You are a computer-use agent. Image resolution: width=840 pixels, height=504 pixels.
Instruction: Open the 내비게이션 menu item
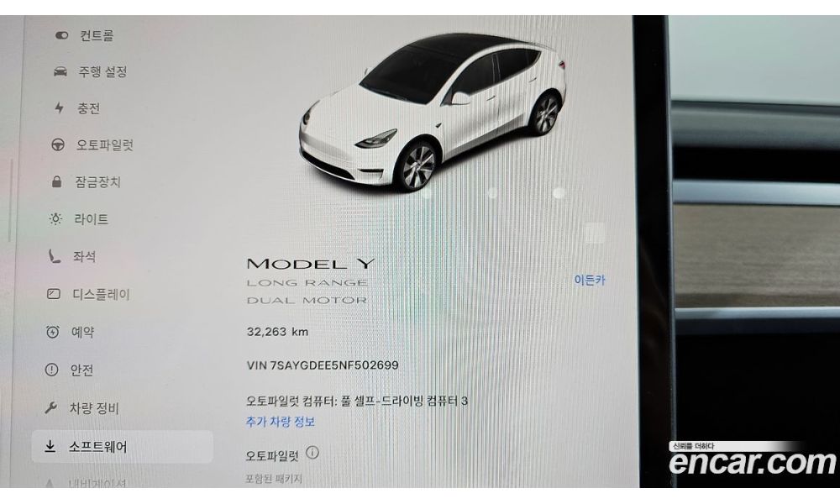[x=97, y=483]
